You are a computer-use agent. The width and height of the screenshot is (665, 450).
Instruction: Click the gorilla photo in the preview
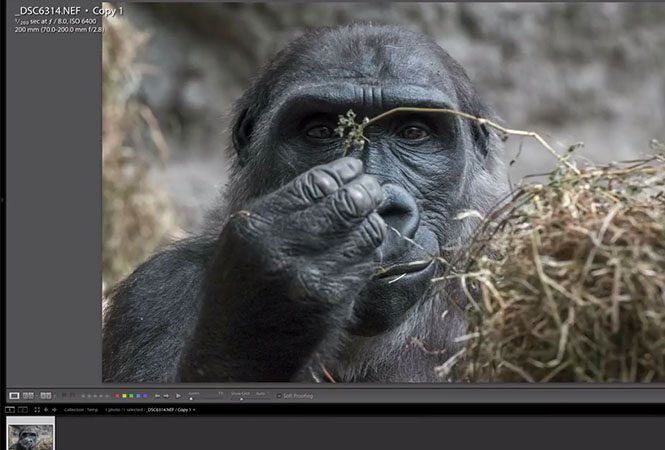point(383,192)
